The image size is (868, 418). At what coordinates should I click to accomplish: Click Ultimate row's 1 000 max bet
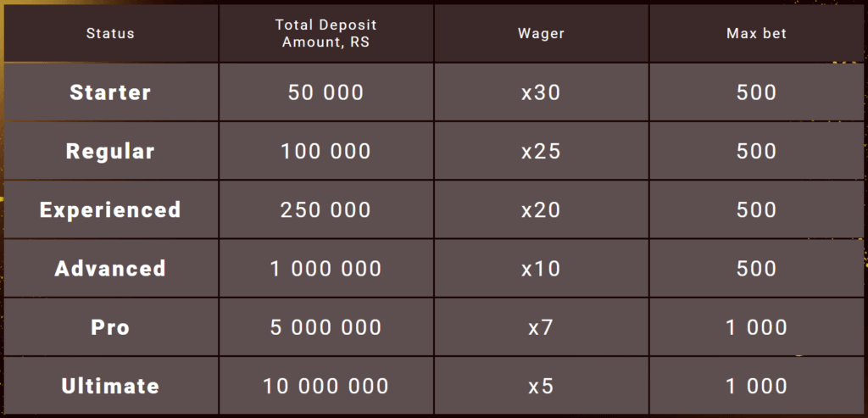click(756, 386)
